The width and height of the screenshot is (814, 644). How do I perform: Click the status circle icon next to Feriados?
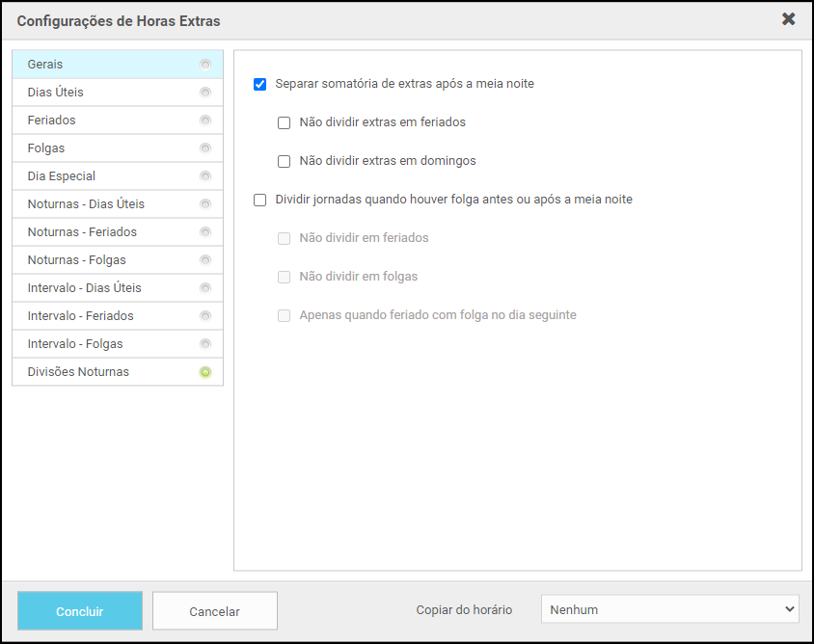click(x=204, y=121)
